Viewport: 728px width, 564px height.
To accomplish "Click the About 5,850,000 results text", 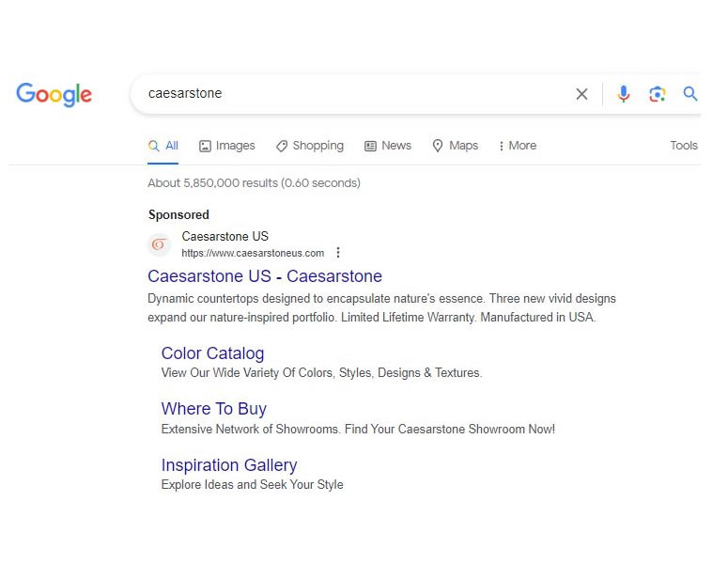I will (x=254, y=183).
